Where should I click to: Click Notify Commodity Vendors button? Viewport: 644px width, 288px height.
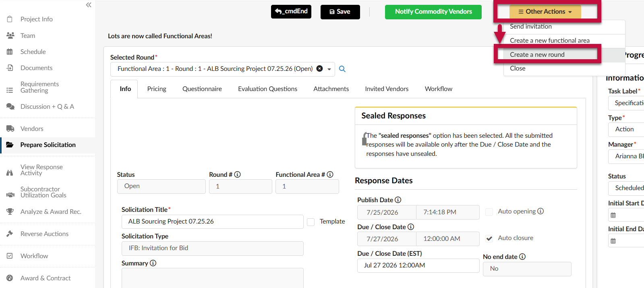tap(433, 12)
